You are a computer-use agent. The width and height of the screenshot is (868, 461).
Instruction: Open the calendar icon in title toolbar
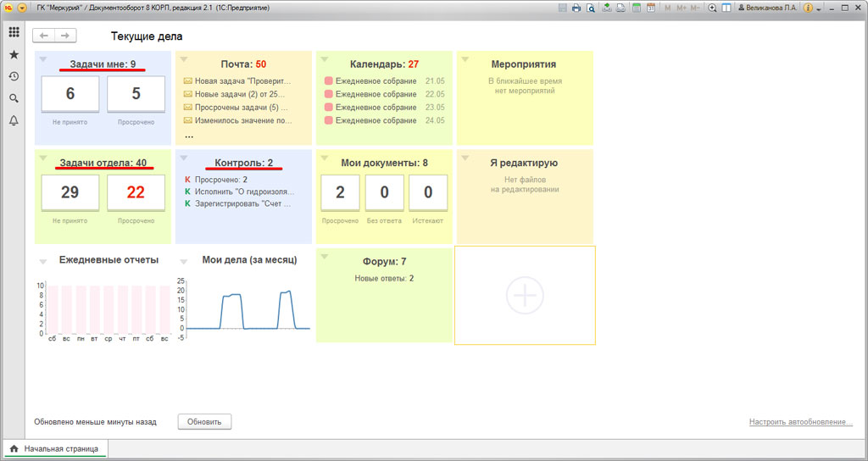[x=650, y=8]
